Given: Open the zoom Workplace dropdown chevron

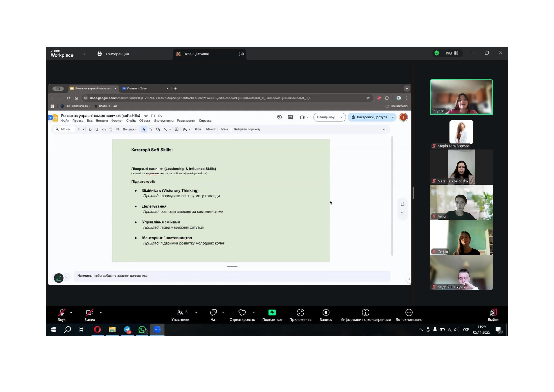Looking at the screenshot, I should point(84,54).
